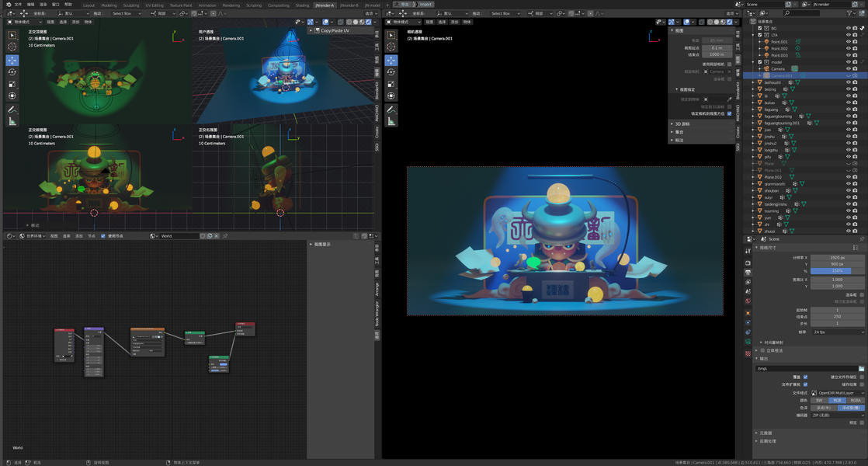Select the Cursor tool in left viewport
The width and height of the screenshot is (868, 466).
point(12,47)
